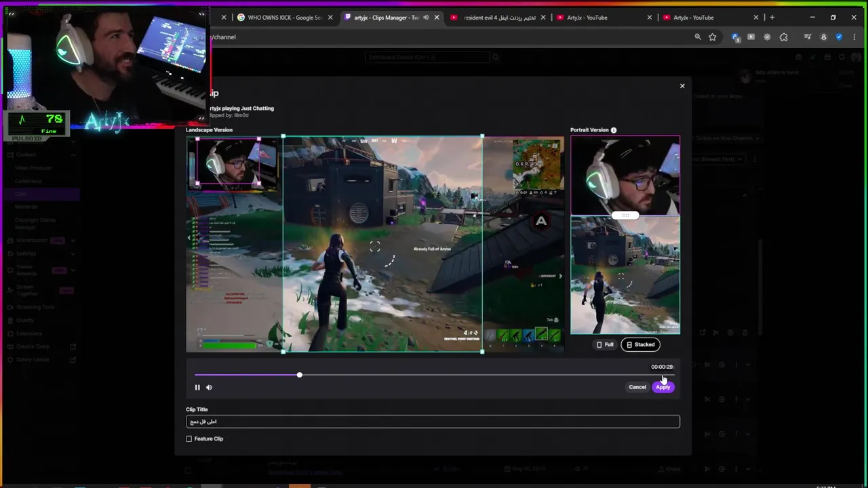Image resolution: width=868 pixels, height=488 pixels.
Task: Switch portrait layout to Full
Action: point(605,345)
